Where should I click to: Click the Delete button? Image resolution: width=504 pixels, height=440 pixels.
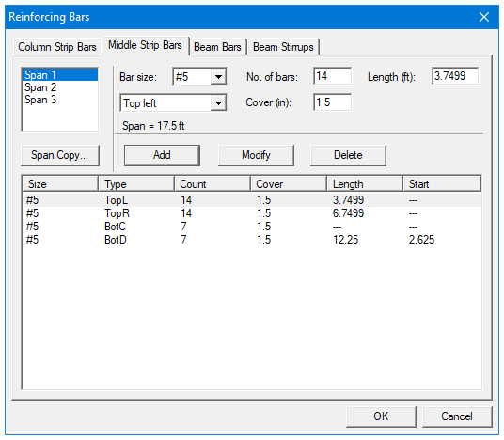pos(348,155)
